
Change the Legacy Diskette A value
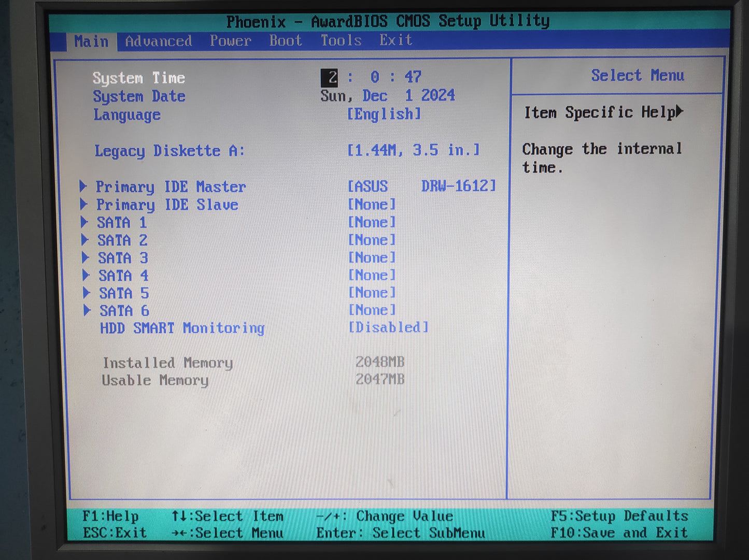click(413, 150)
